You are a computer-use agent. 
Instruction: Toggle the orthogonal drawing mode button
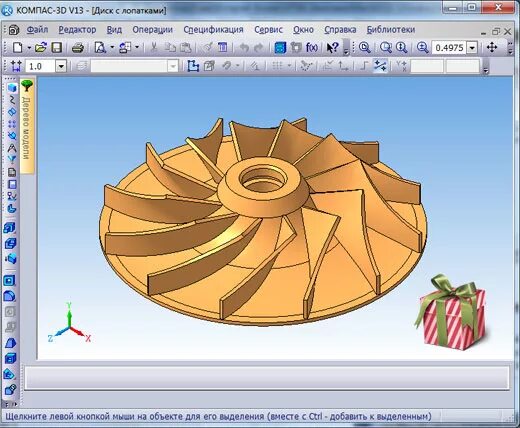pos(364,66)
